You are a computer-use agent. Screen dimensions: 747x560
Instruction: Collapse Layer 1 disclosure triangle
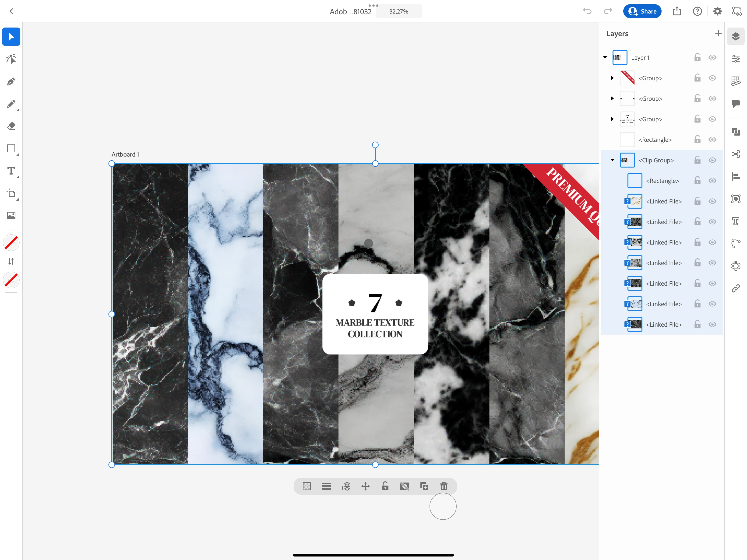pyautogui.click(x=605, y=57)
